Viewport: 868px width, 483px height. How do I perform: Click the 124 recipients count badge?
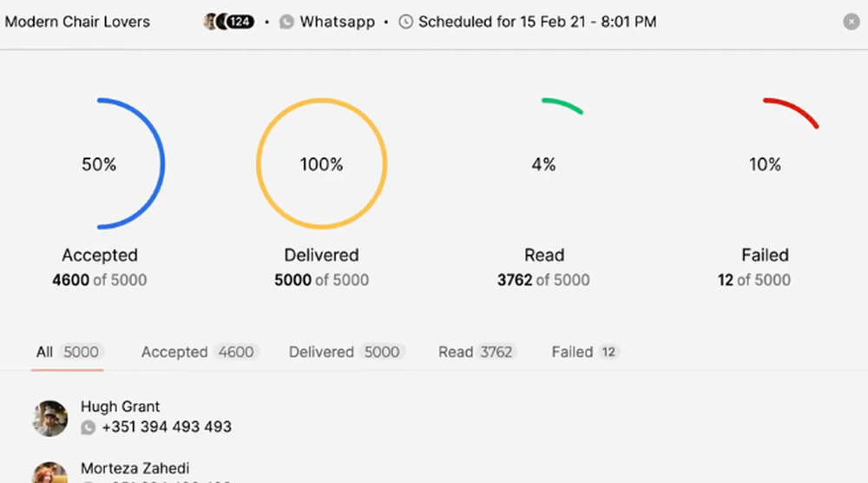[x=240, y=22]
